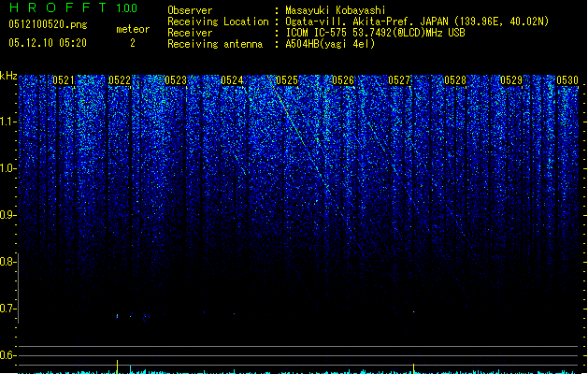Click the kHz axis unit label
The width and height of the screenshot is (588, 374).
point(8,76)
